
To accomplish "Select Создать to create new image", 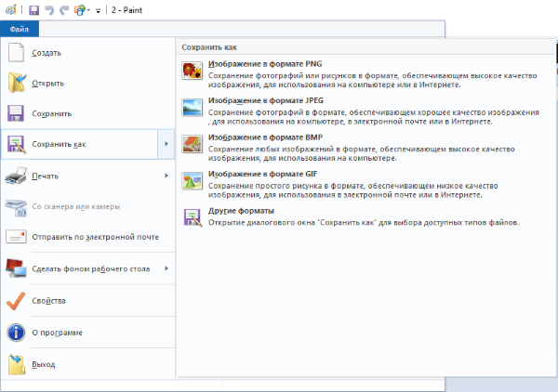I will [46, 53].
